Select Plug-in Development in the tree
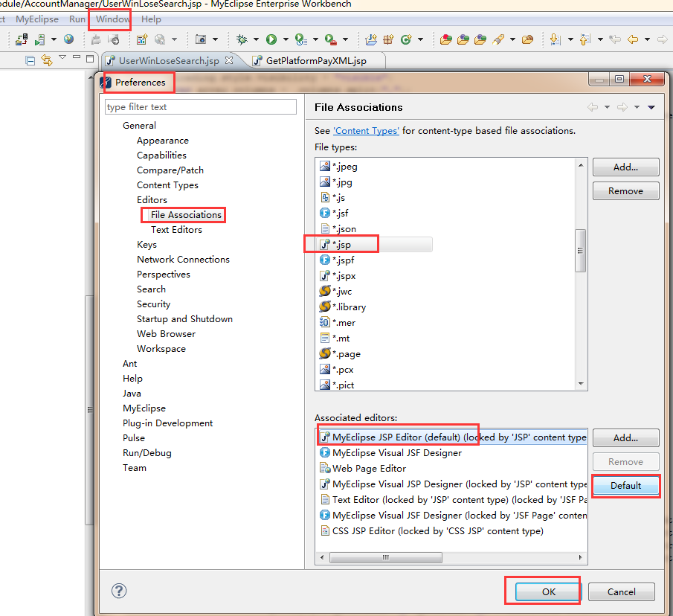The height and width of the screenshot is (616, 673). (x=167, y=423)
